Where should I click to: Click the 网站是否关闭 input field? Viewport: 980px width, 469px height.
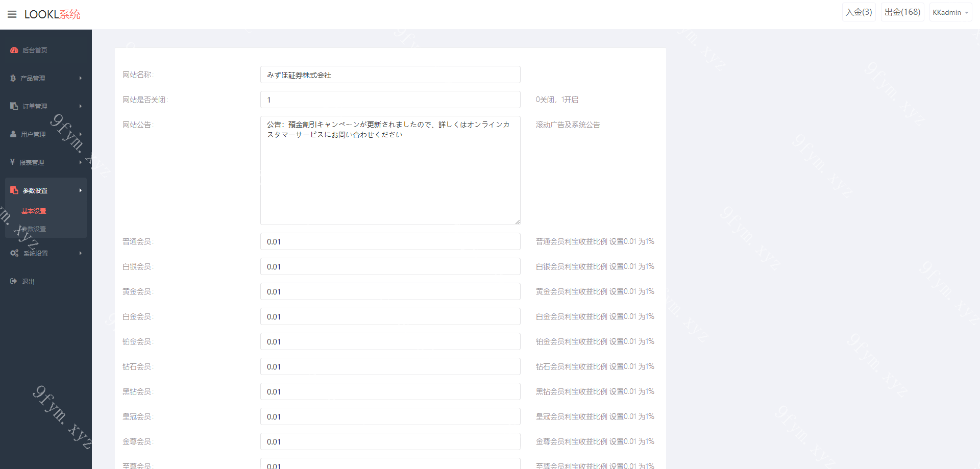point(390,100)
